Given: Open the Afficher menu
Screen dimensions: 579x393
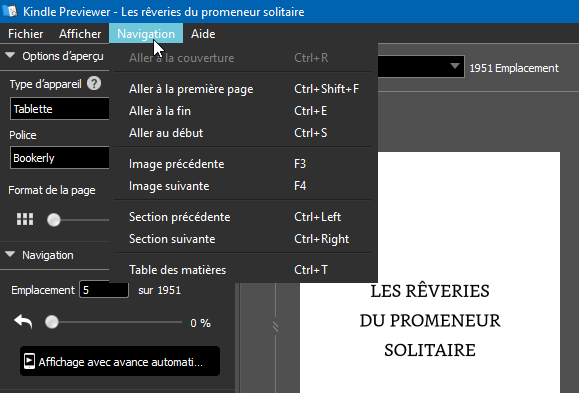Looking at the screenshot, I should click(80, 34).
